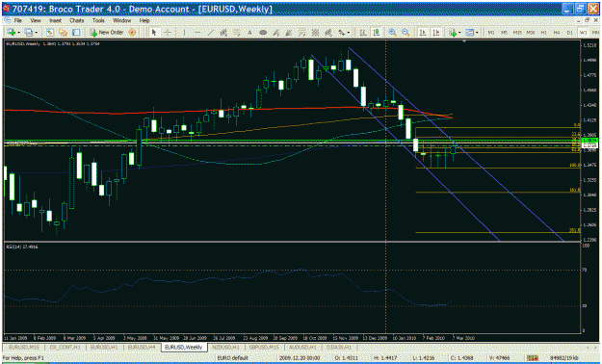Switch to M30 timeframe
The image size is (602, 364).
click(x=531, y=33)
